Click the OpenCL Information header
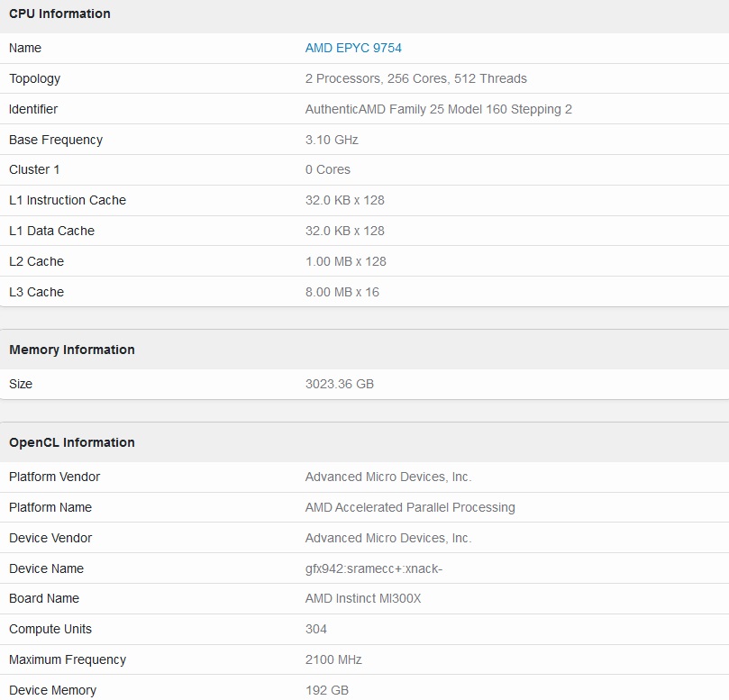Image resolution: width=729 pixels, height=700 pixels. point(72,442)
